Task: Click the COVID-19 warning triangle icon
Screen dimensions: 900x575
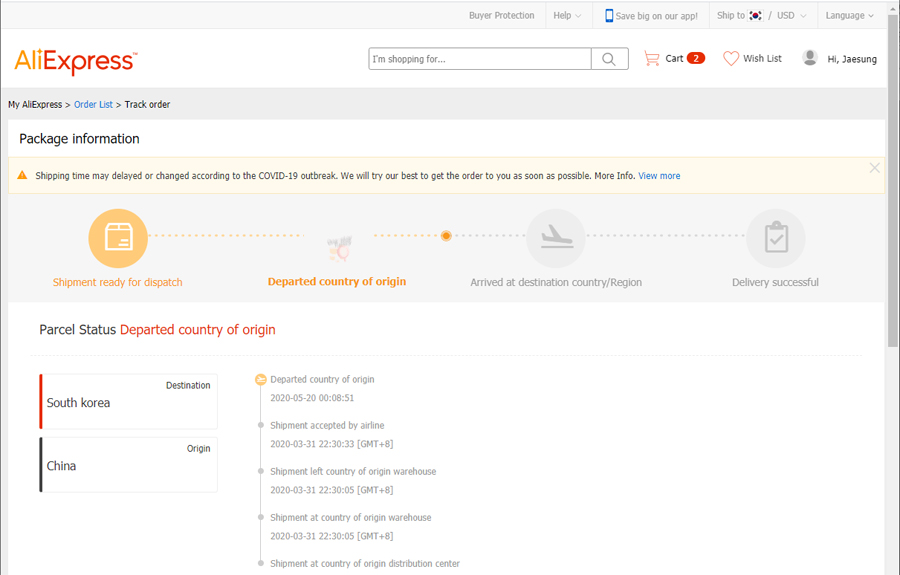Action: pos(22,175)
